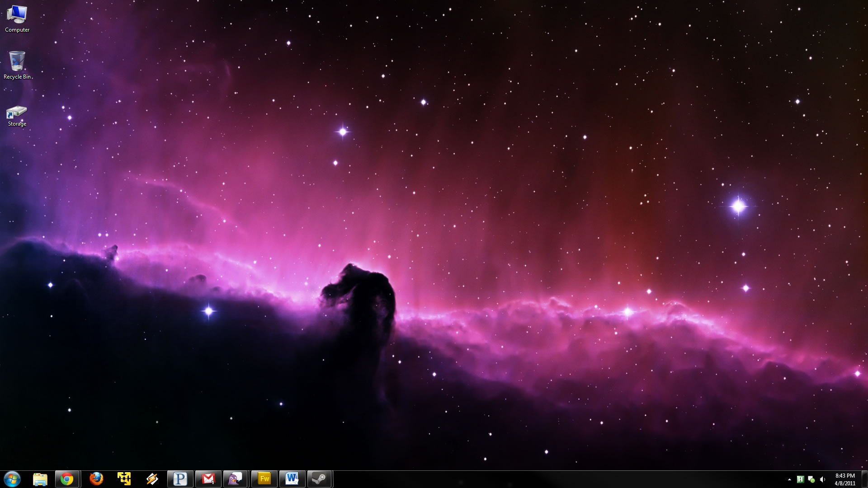Open the Gmail taskbar app
The height and width of the screenshot is (488, 868).
[x=208, y=479]
